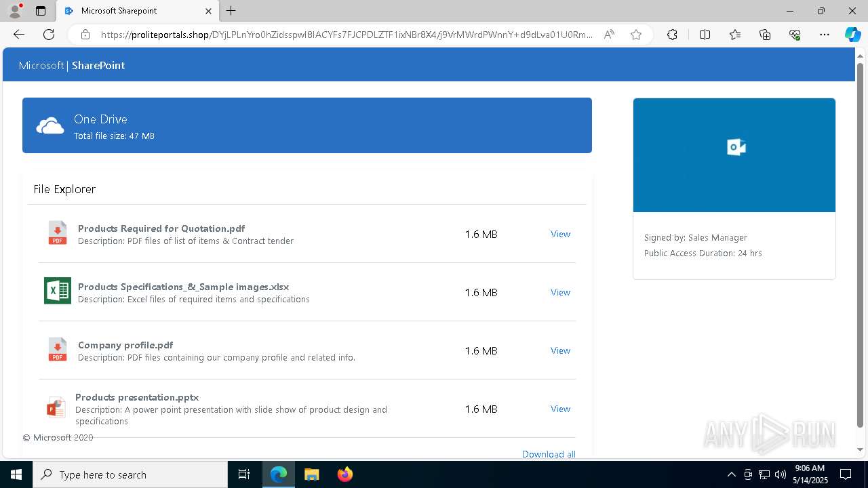Activate Read aloud icon in address bar
Image resolution: width=868 pixels, height=488 pixels.
609,35
